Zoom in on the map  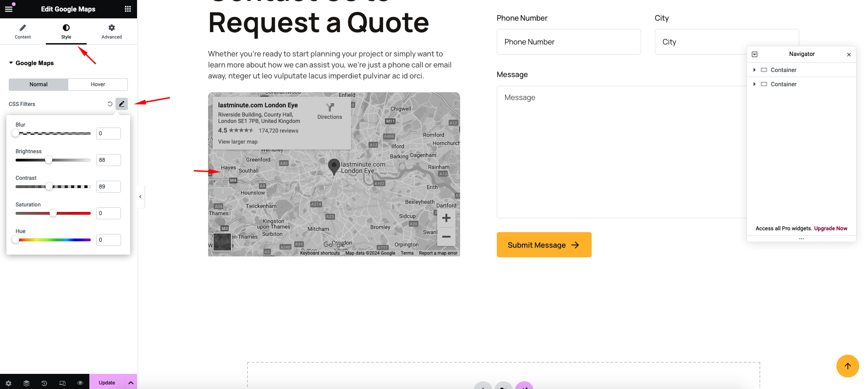click(446, 218)
